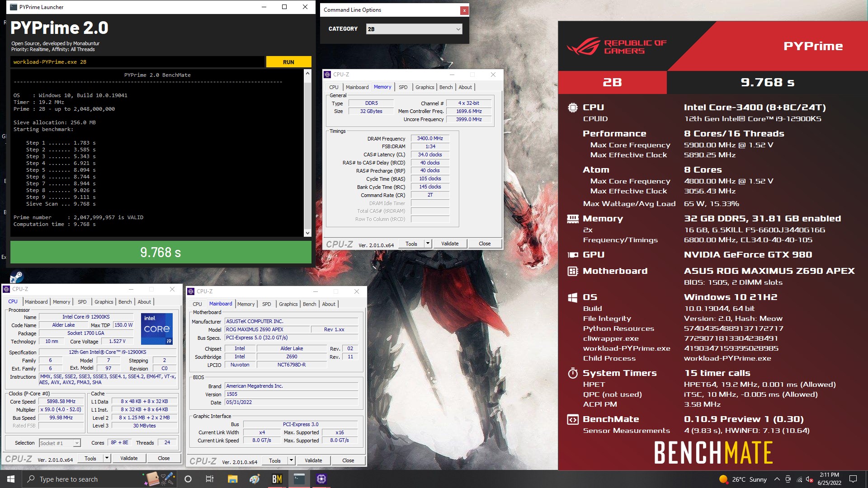Switch to Memory tab in CPU-tab CPU-Z window

(61, 302)
